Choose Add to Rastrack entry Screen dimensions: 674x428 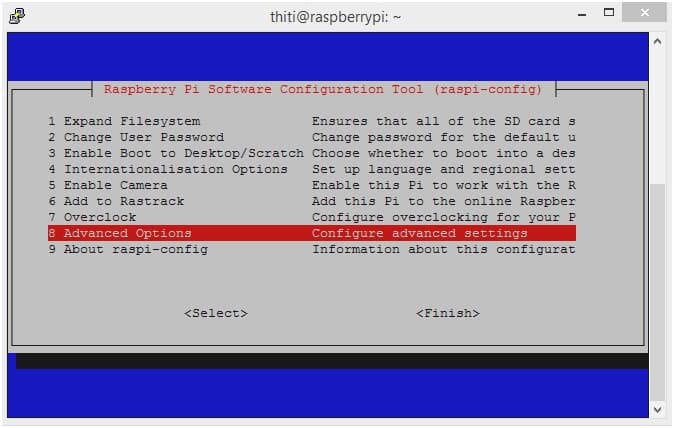point(312,201)
